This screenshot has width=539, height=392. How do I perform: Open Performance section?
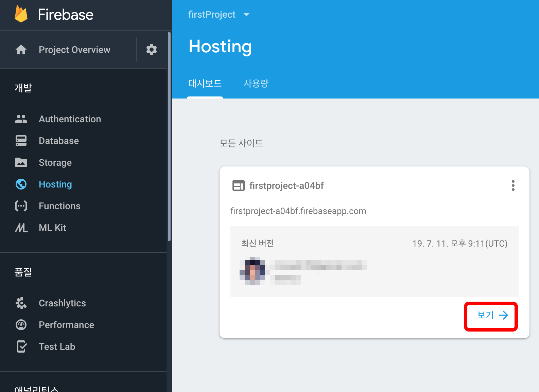(66, 325)
